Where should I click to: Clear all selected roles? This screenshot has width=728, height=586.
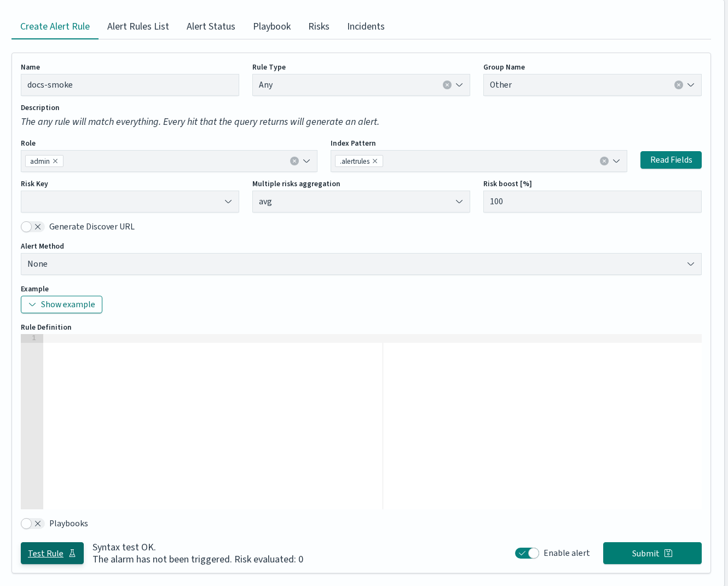[x=294, y=161]
